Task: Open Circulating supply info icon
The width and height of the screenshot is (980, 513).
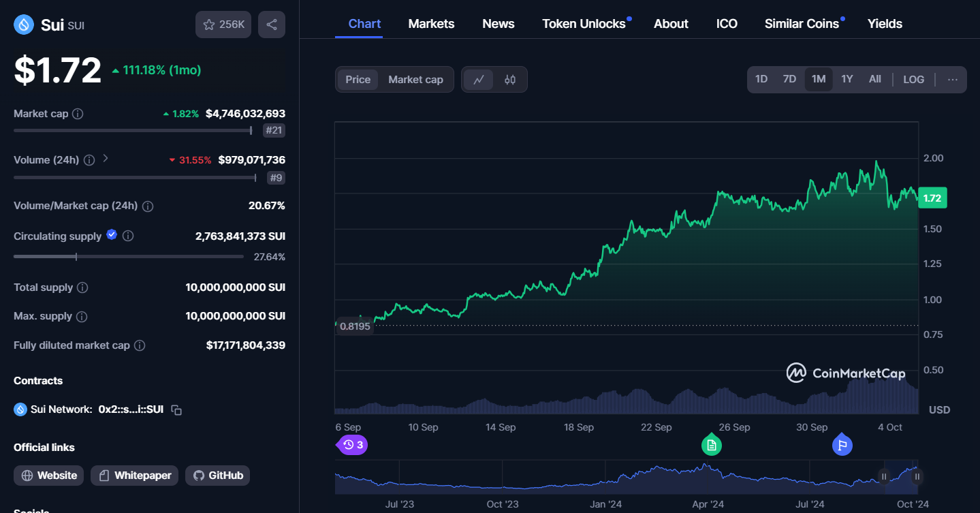Action: (127, 236)
